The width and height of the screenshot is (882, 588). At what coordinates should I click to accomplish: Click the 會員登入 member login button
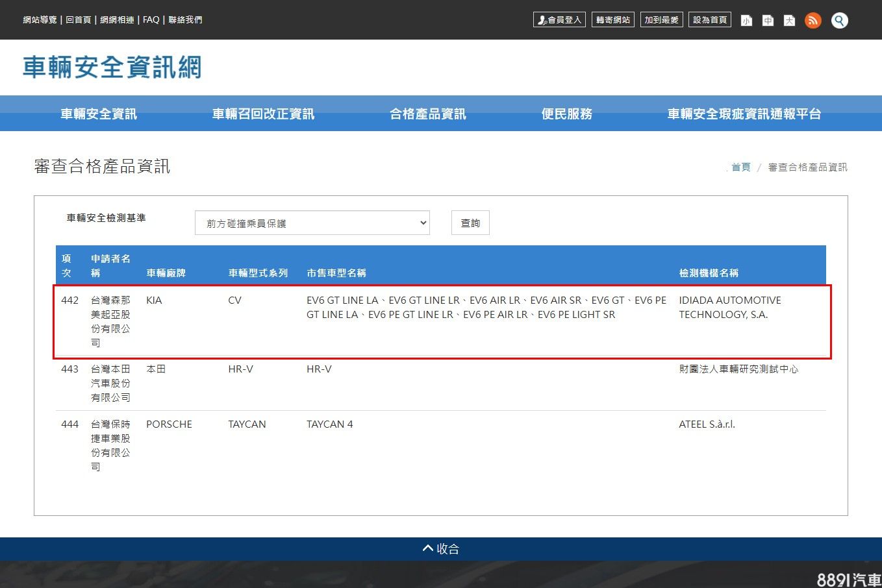pyautogui.click(x=559, y=20)
